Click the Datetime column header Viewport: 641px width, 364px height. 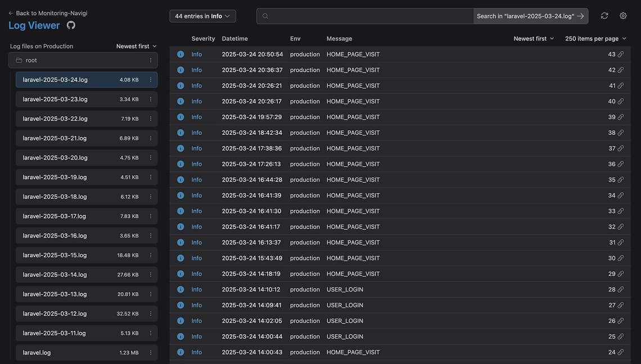coord(234,38)
